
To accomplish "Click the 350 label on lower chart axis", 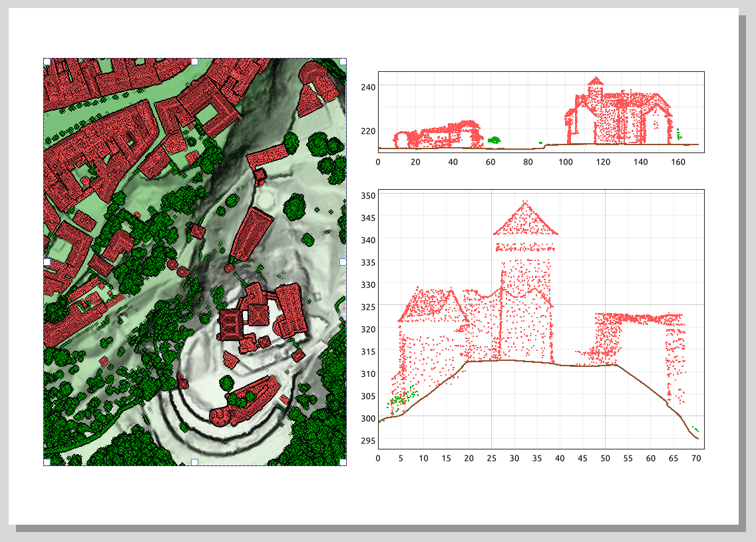I will coord(368,195).
